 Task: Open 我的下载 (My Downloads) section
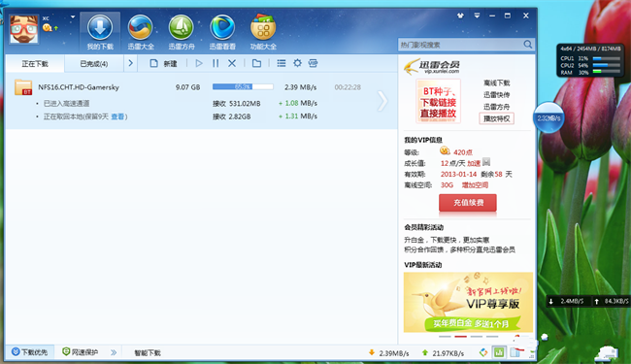[100, 32]
